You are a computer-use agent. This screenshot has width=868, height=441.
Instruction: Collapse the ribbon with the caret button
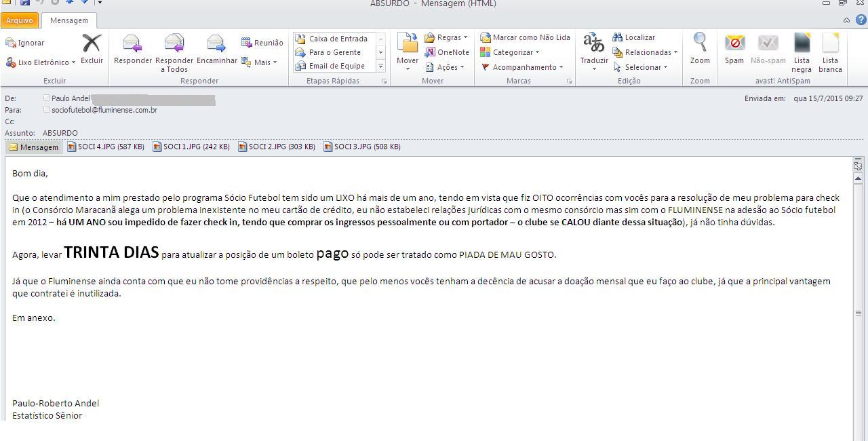[x=846, y=20]
